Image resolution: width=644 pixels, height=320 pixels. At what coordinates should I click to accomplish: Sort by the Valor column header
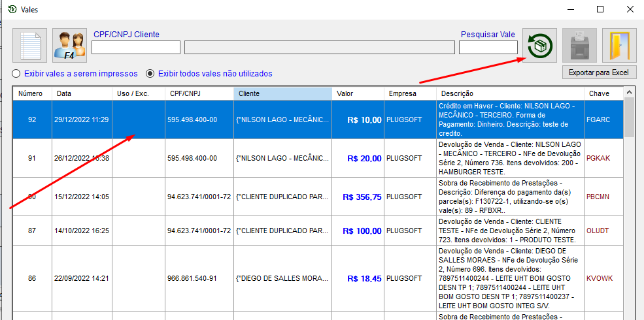[358, 93]
